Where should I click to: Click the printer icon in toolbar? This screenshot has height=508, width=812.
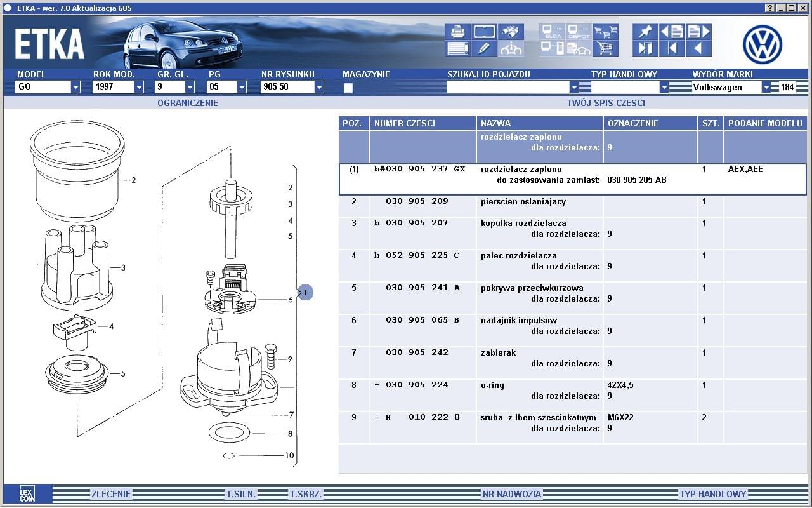tap(457, 32)
